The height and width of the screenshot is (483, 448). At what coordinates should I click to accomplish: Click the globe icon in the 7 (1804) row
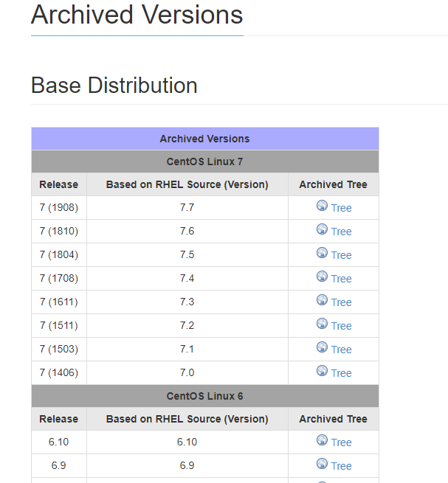pos(322,253)
